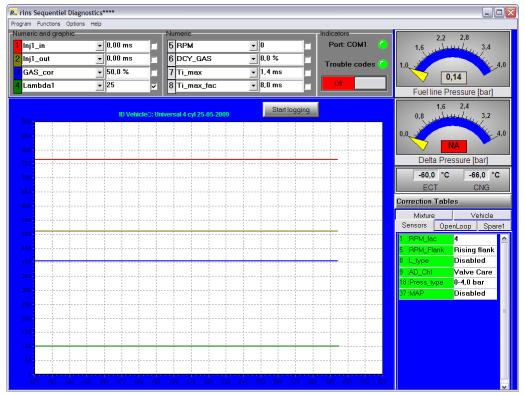Click the Delta Pressure gauge

453,127
